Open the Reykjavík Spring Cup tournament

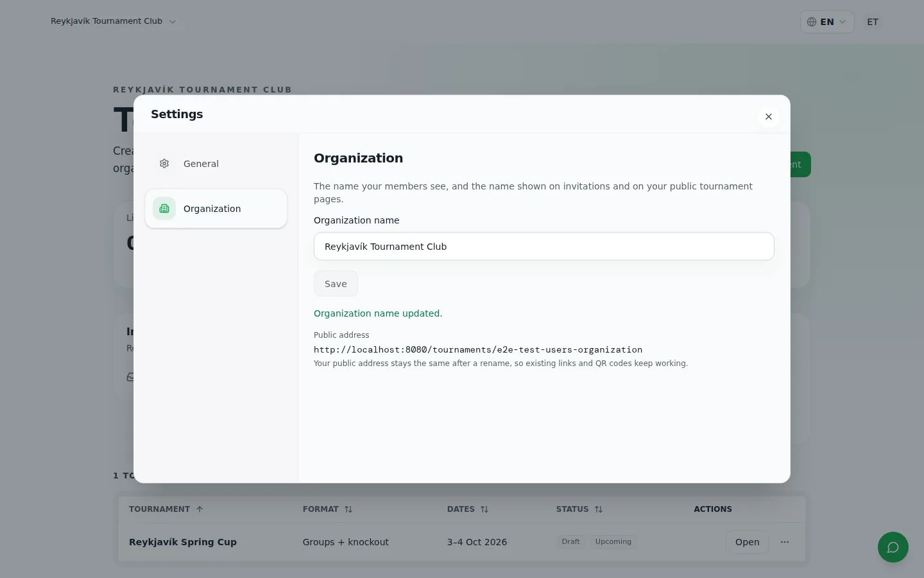point(747,542)
